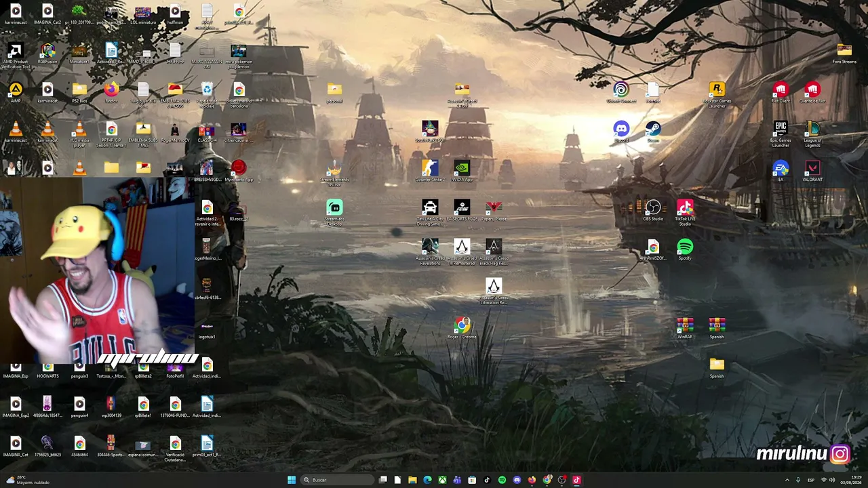Select the AIMP desktop shortcut
The height and width of the screenshot is (488, 868).
(16, 93)
